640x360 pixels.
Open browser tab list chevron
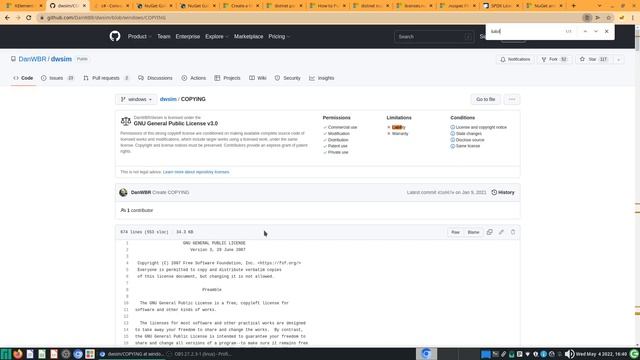[x=599, y=6]
